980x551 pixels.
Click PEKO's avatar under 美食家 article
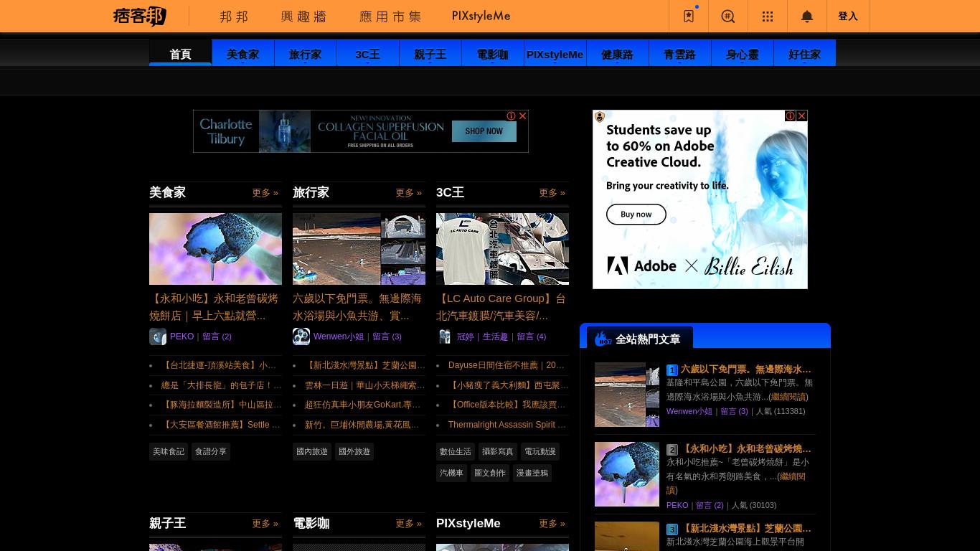158,336
